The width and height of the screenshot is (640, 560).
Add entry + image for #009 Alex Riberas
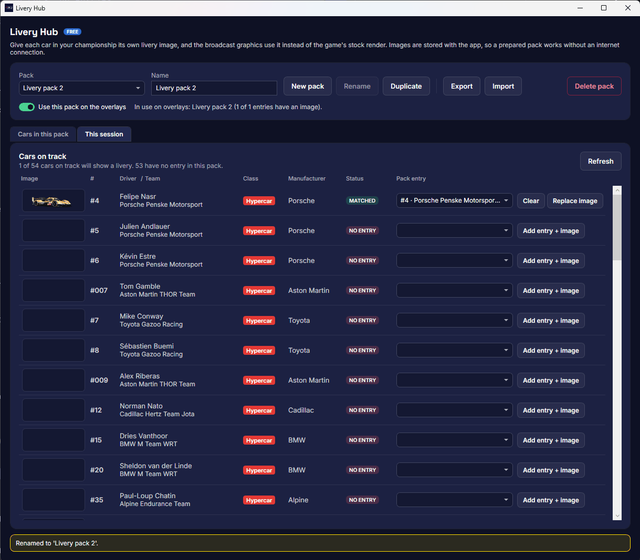[x=551, y=380]
